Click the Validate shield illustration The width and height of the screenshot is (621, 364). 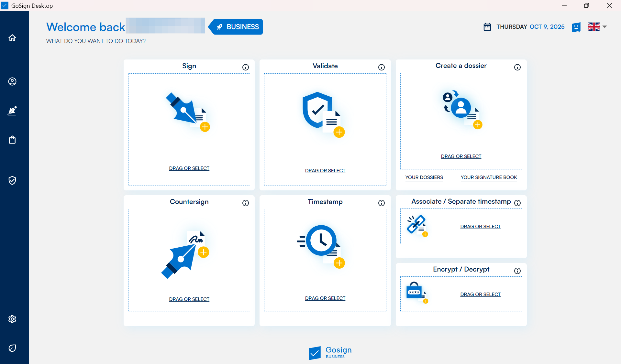324,115
